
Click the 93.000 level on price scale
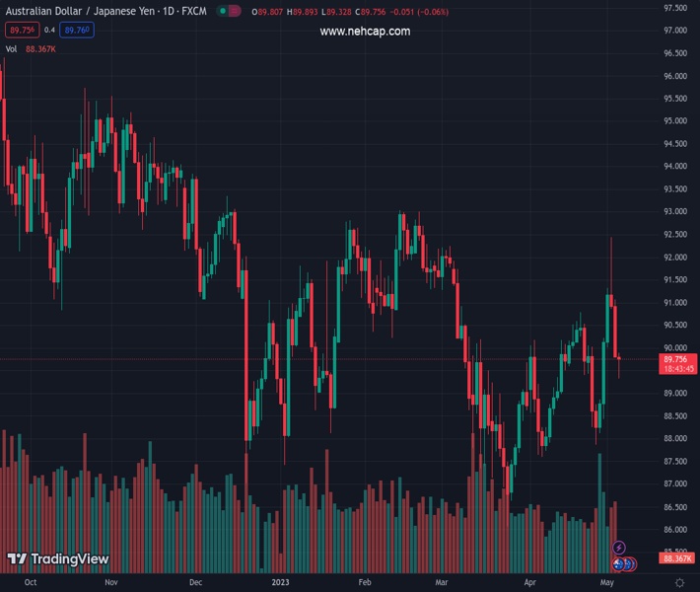tap(675, 212)
